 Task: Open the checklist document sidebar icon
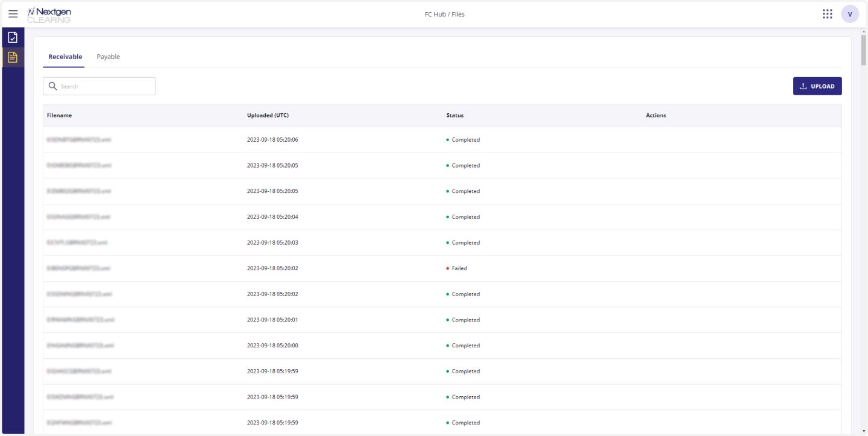coord(13,37)
